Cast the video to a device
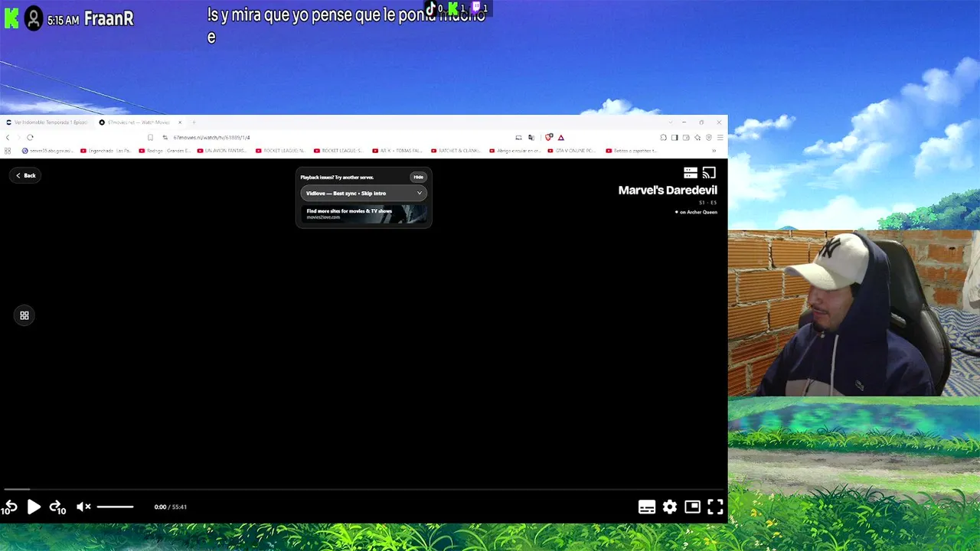Screen dimensions: 980x551 [x=709, y=173]
